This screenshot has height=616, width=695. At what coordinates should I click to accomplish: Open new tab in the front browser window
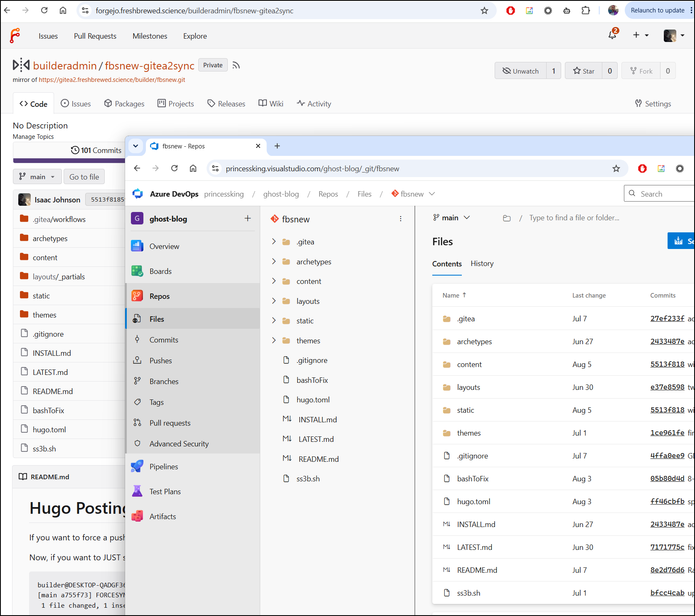277,146
